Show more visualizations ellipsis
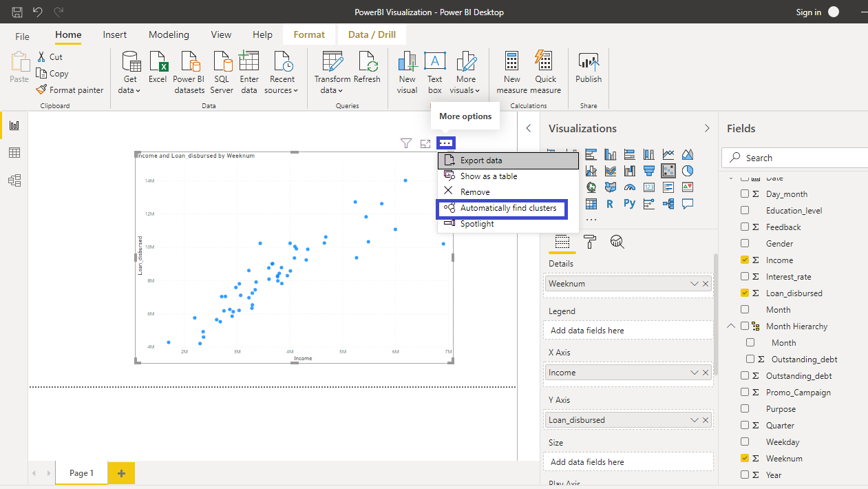Screen dimensions: 868x489 coord(591,220)
